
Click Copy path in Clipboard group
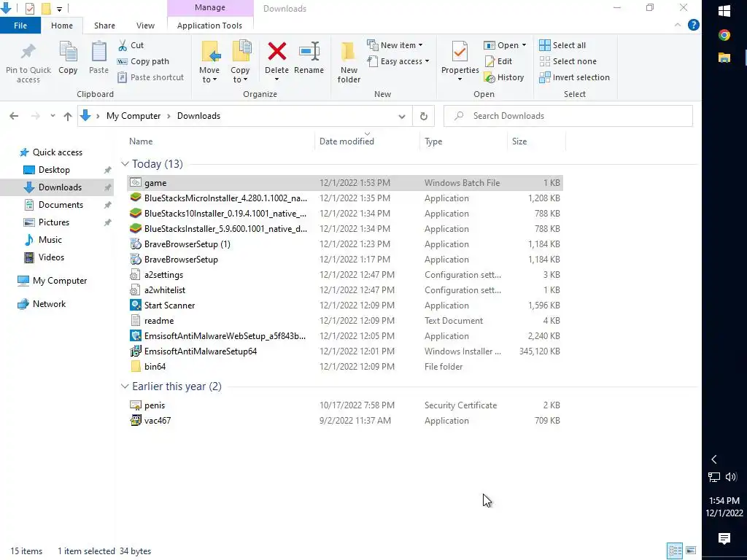[x=144, y=61]
